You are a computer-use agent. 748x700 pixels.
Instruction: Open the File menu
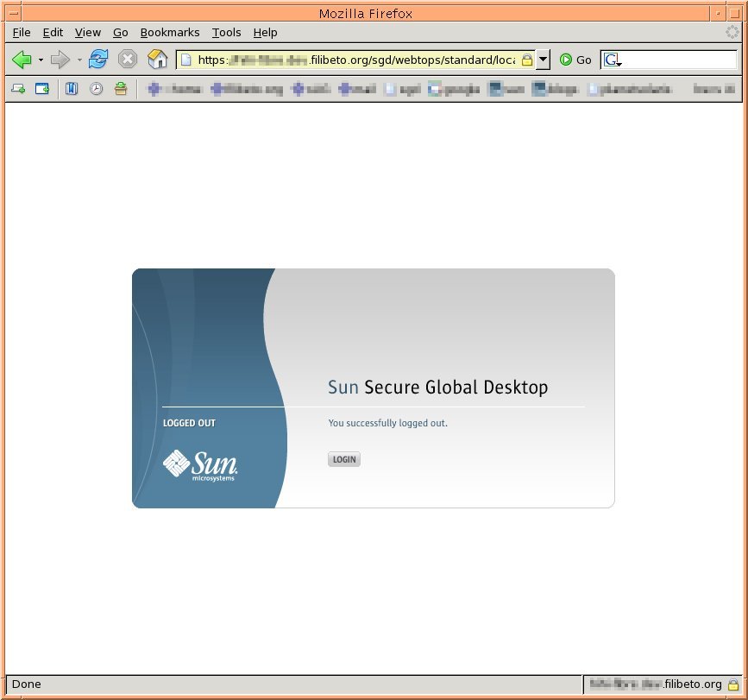point(22,32)
